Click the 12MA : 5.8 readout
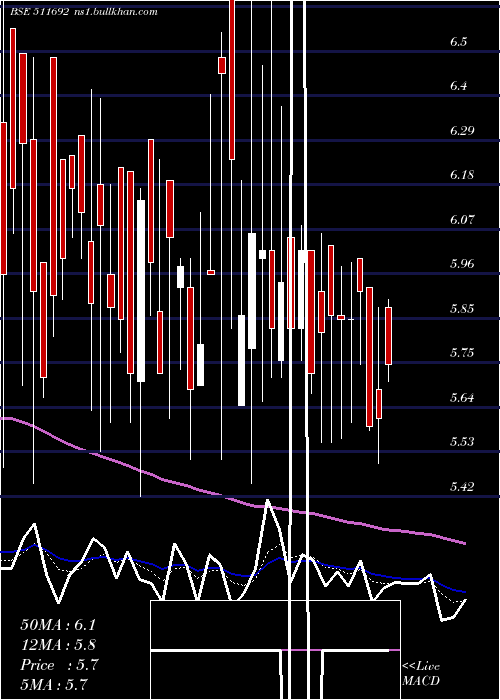This screenshot has width=500, height=700. tap(58, 645)
